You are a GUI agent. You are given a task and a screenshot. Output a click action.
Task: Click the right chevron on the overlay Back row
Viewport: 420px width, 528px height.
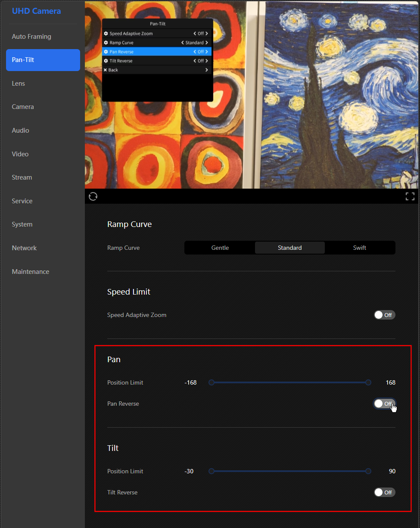tap(207, 70)
